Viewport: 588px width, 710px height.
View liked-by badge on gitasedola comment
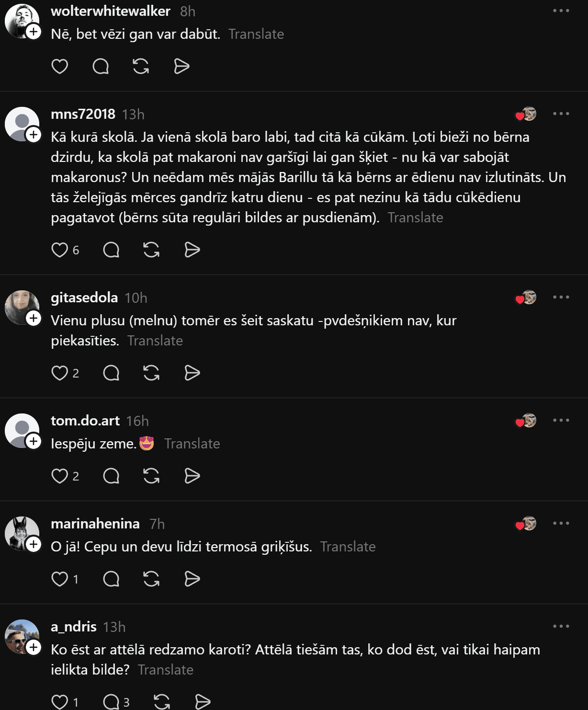[526, 298]
